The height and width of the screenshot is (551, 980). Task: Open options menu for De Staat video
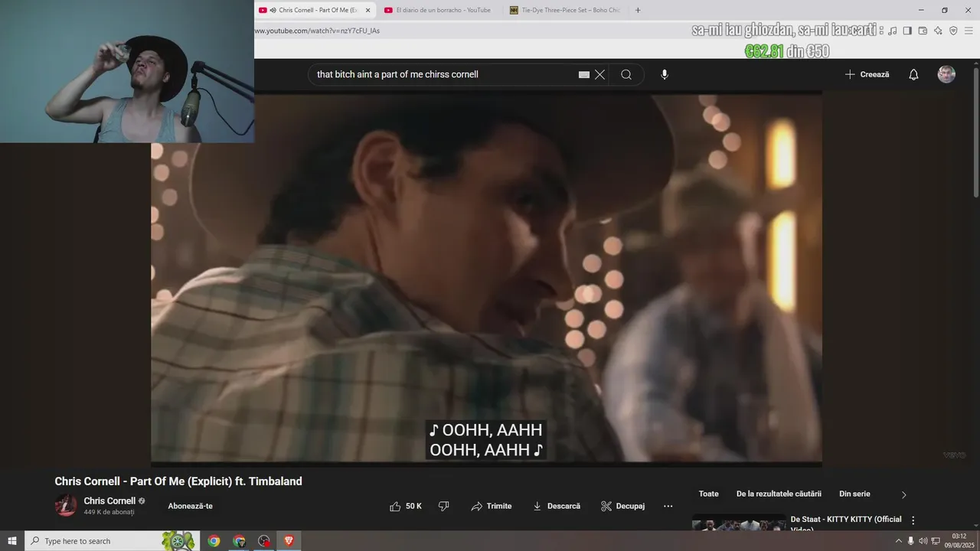click(x=913, y=520)
